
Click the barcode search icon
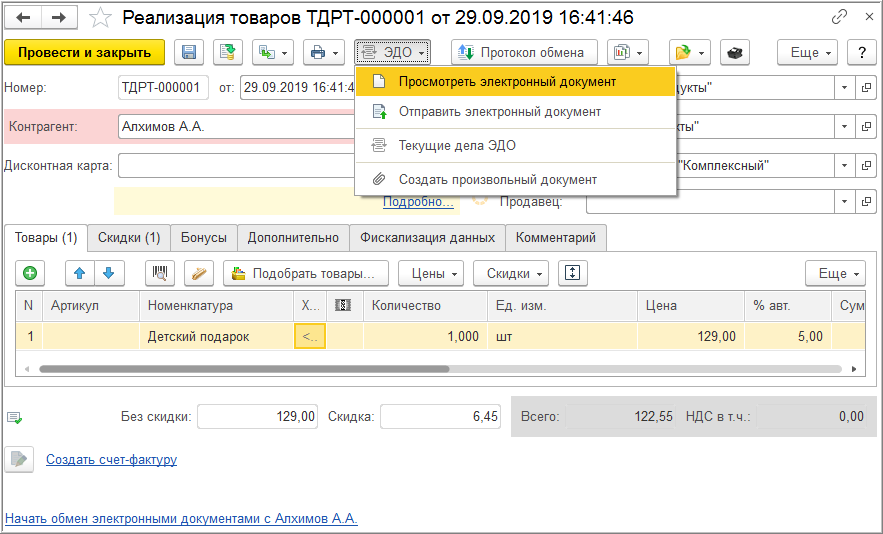pyautogui.click(x=160, y=273)
